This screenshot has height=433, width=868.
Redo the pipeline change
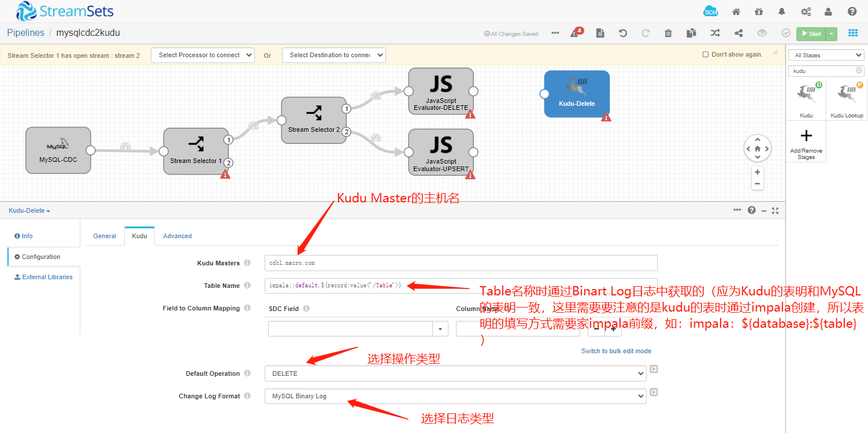646,33
